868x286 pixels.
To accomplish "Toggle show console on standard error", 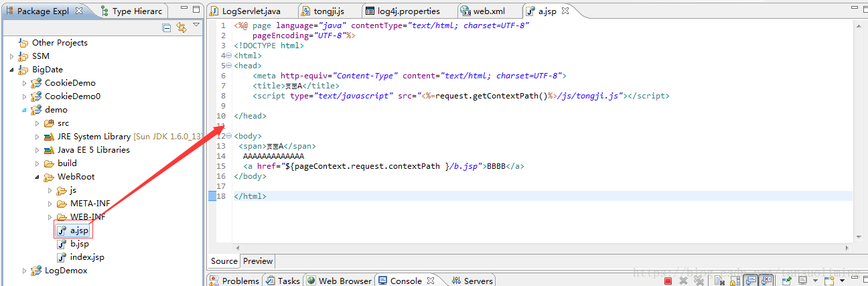I will [767, 281].
